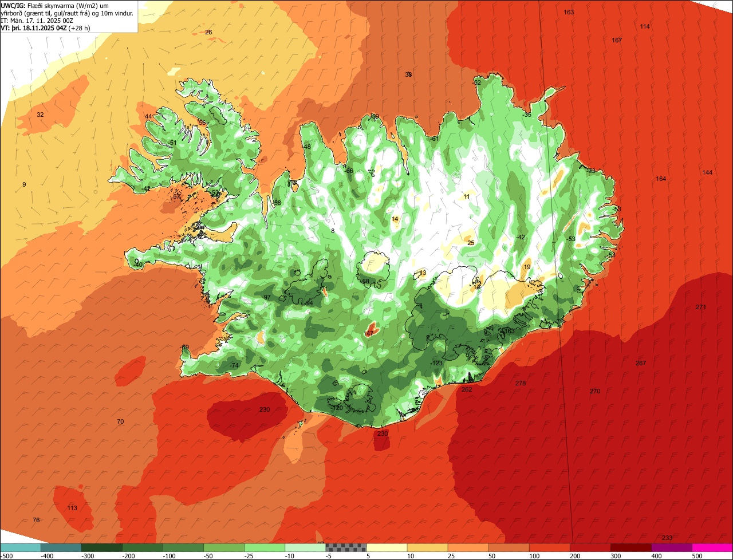Click the pale green swatch for -10 to -5

click(305, 547)
